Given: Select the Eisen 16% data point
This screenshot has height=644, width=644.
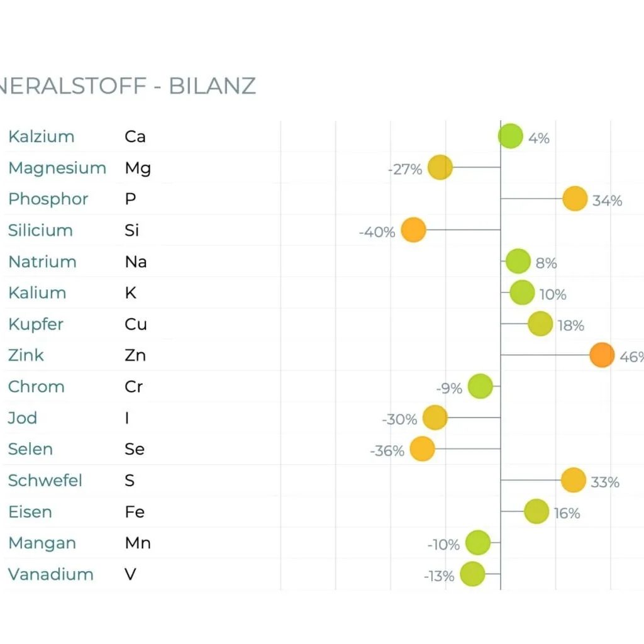Looking at the screenshot, I should coord(536,511).
